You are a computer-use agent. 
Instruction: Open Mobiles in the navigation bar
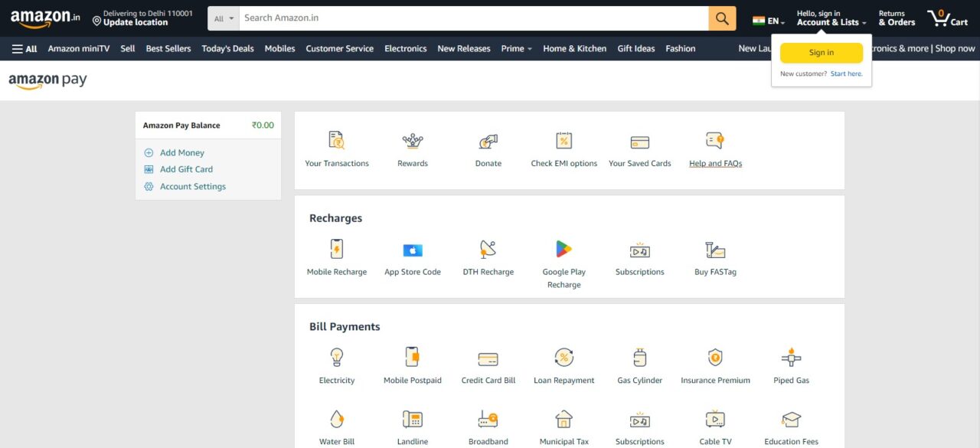pyautogui.click(x=280, y=48)
